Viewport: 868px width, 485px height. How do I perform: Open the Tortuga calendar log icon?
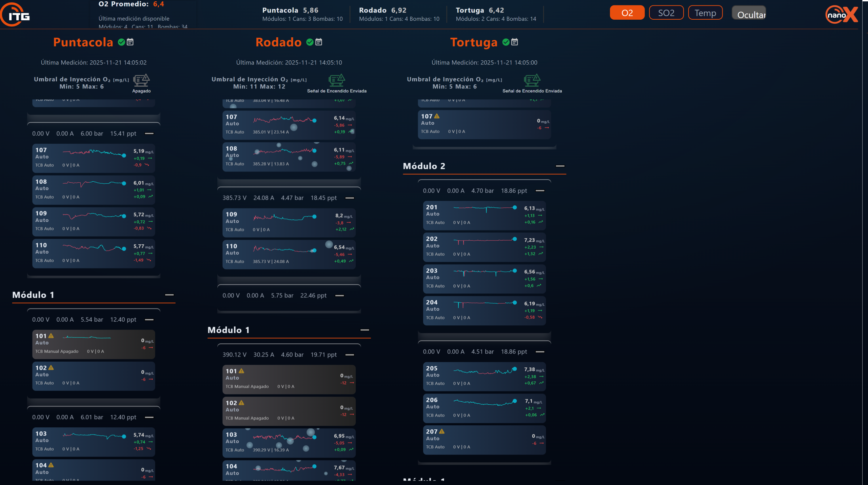[514, 42]
